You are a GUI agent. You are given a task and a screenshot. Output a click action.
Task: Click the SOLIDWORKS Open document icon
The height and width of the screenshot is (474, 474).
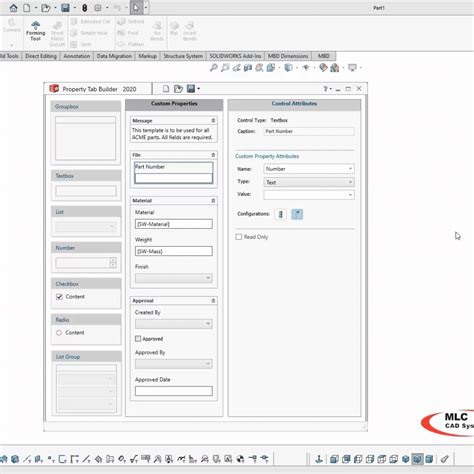coord(46,8)
